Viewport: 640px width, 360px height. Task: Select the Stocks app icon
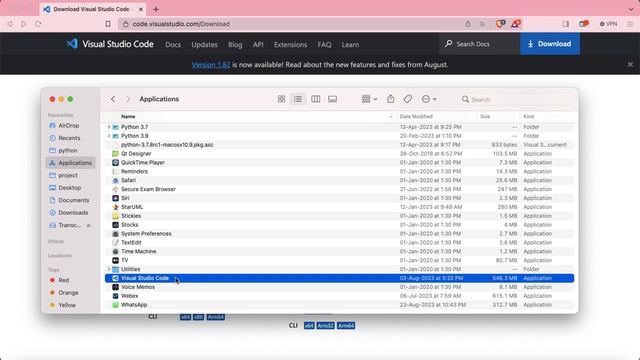coord(116,225)
